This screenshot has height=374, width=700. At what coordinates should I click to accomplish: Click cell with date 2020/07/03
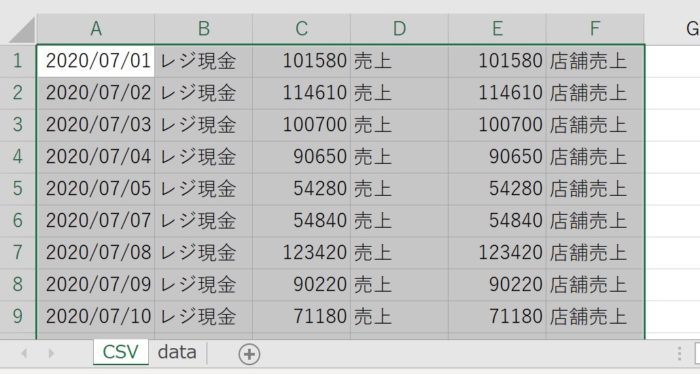96,125
